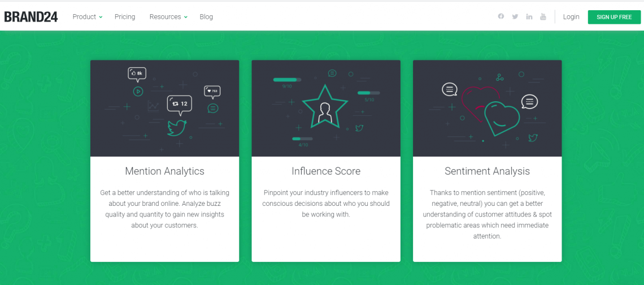
Task: Click the 8k likes speech bubble
Action: click(x=137, y=74)
